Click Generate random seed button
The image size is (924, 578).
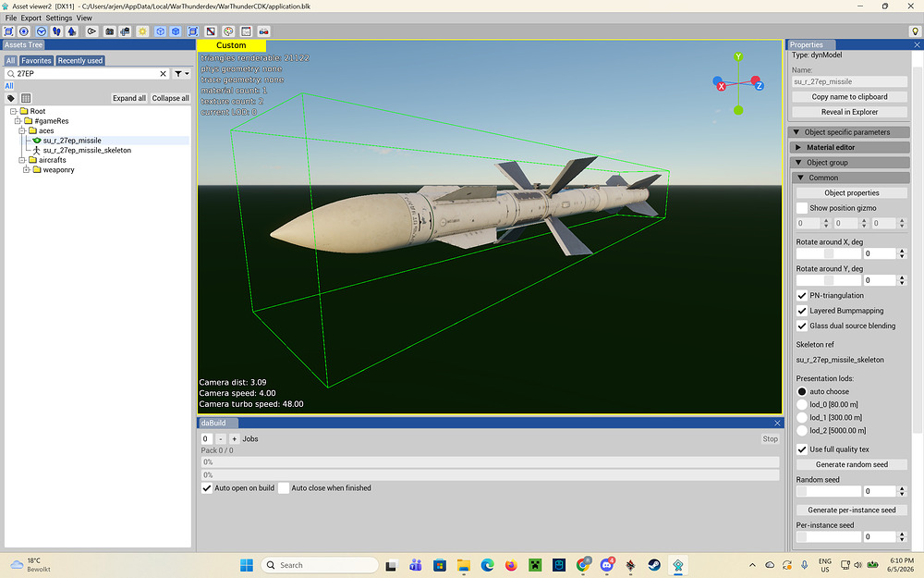852,464
